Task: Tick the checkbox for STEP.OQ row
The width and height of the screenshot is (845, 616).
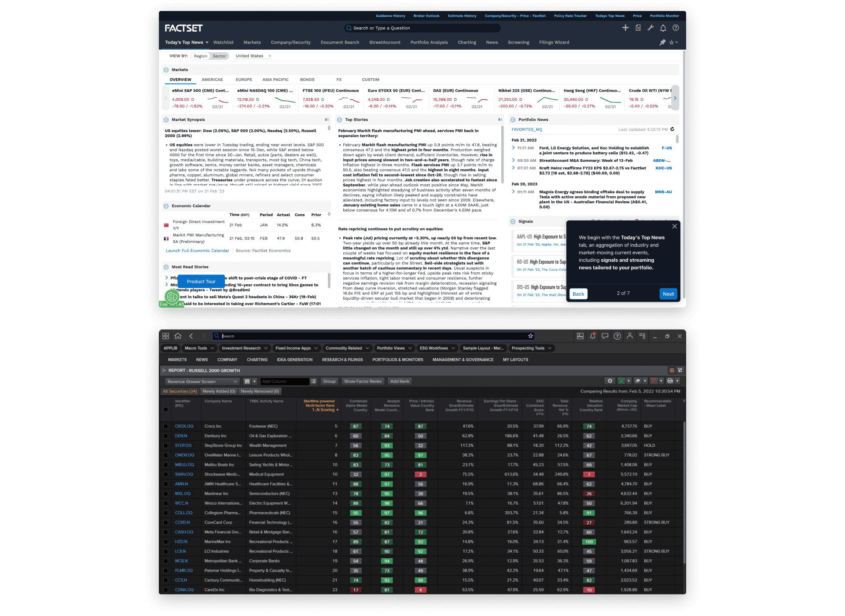Action: point(165,446)
